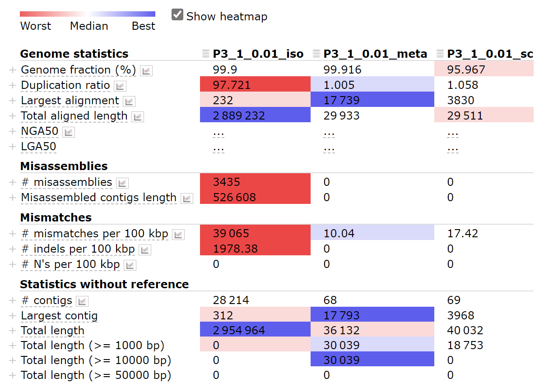The height and width of the screenshot is (392, 558).
Task: Show the Total aligned length plot icon
Action: pos(138,117)
